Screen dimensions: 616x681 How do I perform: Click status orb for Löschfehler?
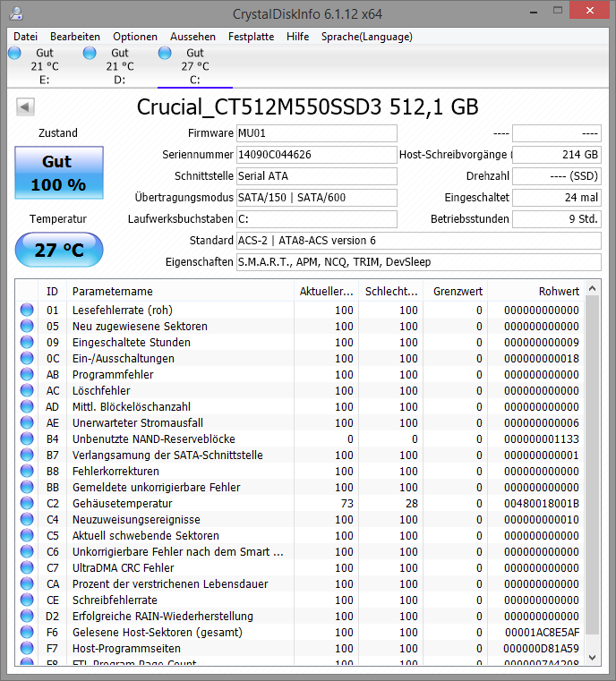(27, 390)
